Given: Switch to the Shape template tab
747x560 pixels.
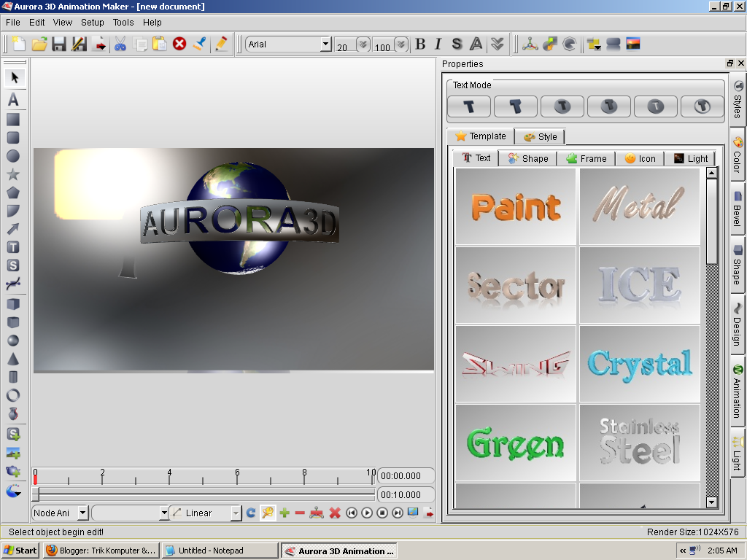Looking at the screenshot, I should 528,158.
